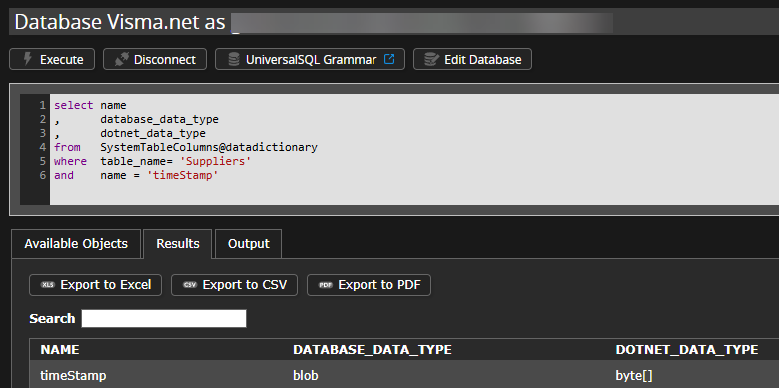Click Export to Excel
779x388 pixels.
click(95, 285)
